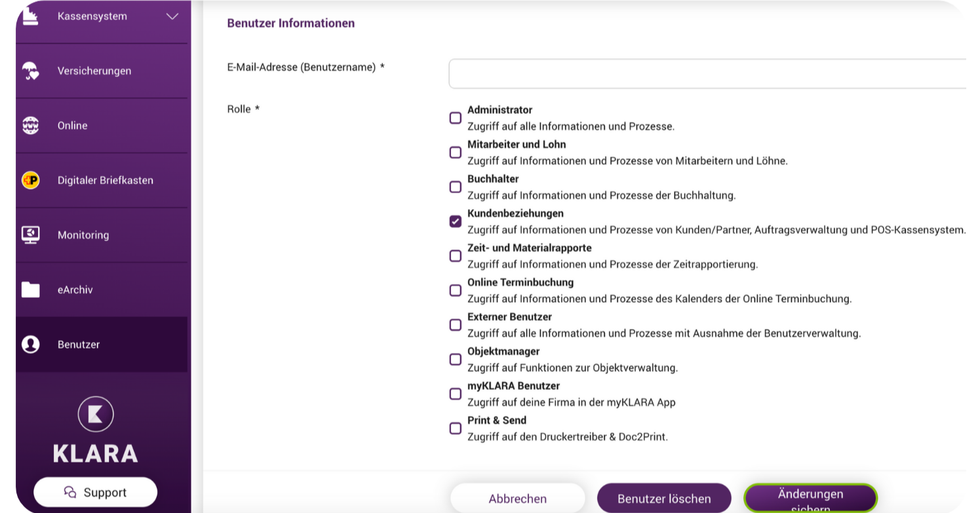Click the Digitaler Briefkasten yellow icon
This screenshot has width=980, height=513.
tap(31, 180)
